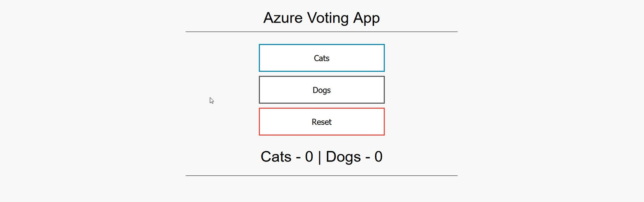Click the pipe separator in the results
Viewport: 644px width, 202px height.
pyautogui.click(x=320, y=157)
